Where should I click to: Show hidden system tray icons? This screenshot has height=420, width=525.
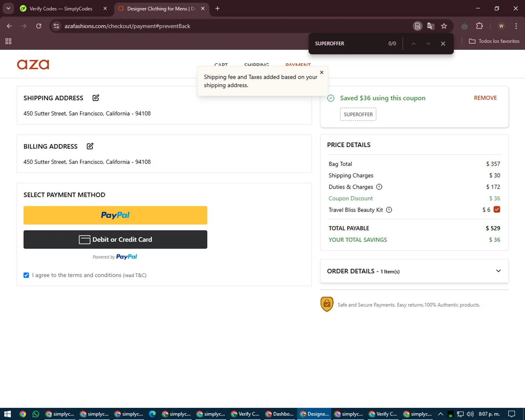click(x=441, y=414)
